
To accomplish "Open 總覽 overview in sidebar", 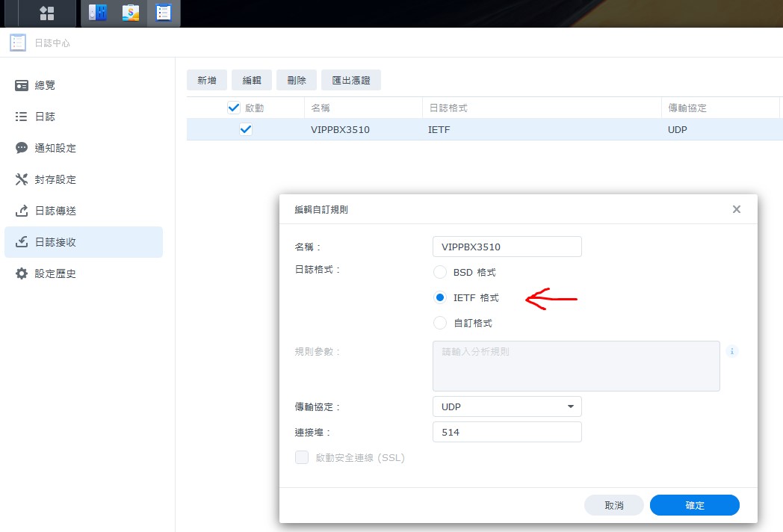I will (45, 85).
